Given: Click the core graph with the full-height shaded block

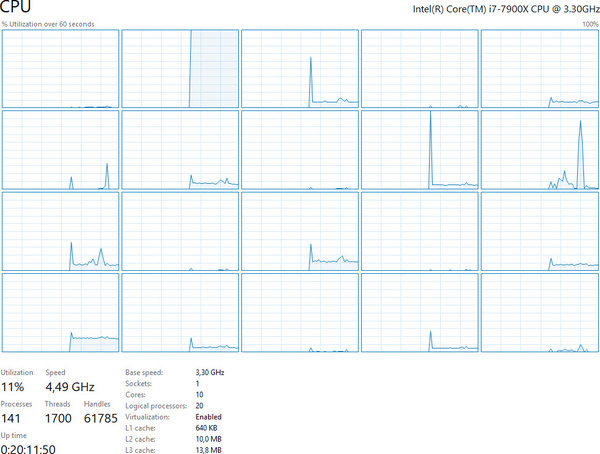Looking at the screenshot, I should pyautogui.click(x=180, y=68).
